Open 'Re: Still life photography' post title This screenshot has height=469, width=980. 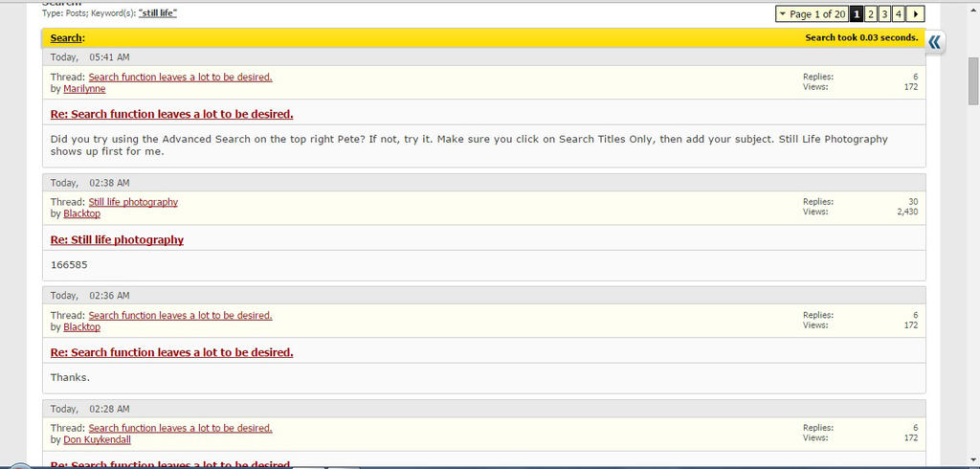click(117, 240)
